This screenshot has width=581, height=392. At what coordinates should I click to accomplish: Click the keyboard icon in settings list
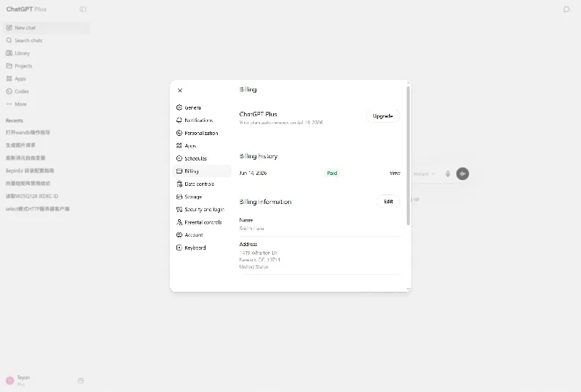tap(179, 248)
